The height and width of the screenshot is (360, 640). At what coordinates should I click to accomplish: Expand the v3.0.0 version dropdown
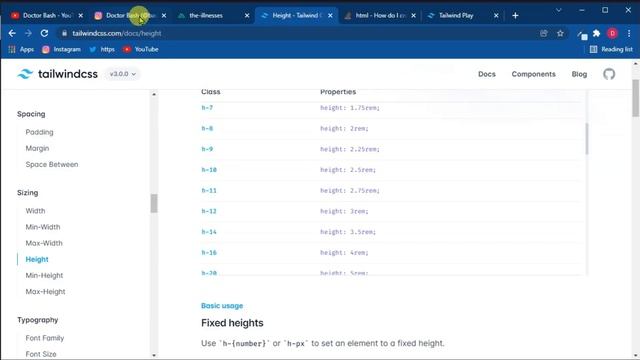click(122, 74)
